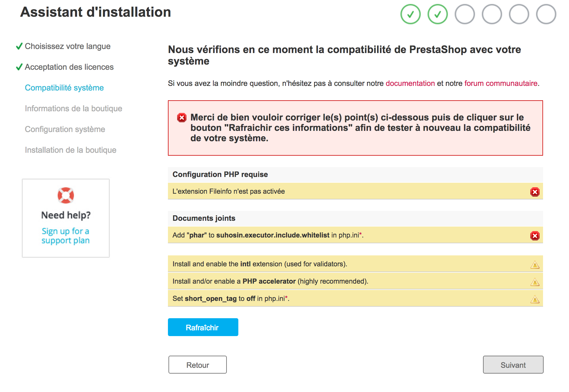The width and height of the screenshot is (569, 392).
Task: Click the third progress step circle
Action: click(465, 14)
